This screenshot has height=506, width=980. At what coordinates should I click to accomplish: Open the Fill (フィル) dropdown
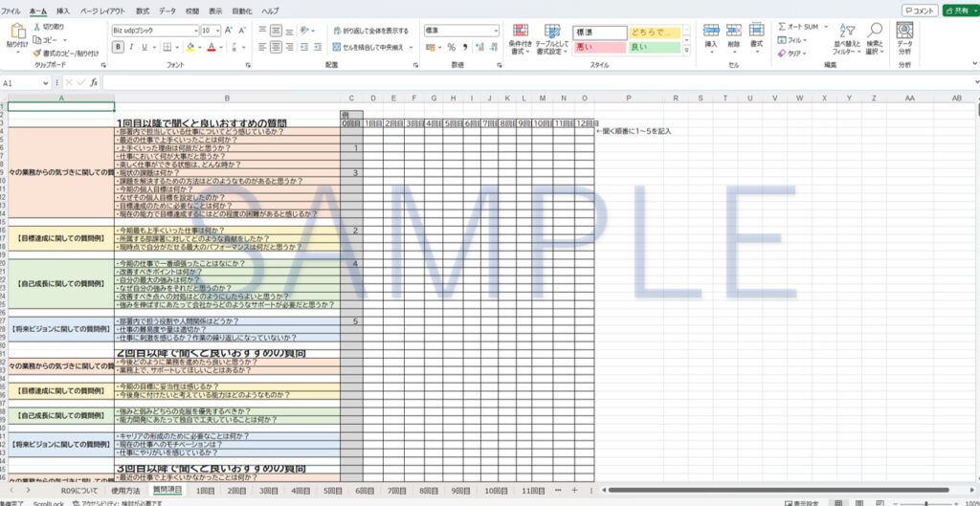tap(792, 40)
